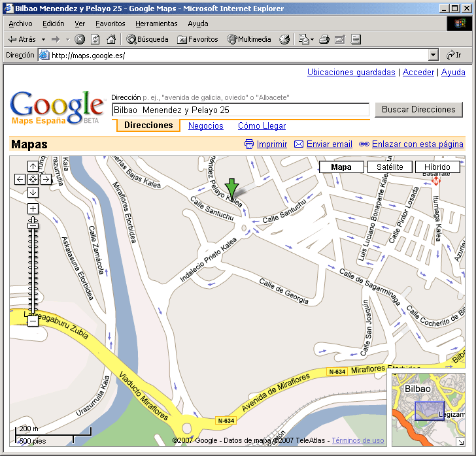The width and height of the screenshot is (476, 456).
Task: Re-center map with the center pan button
Action: (x=33, y=179)
